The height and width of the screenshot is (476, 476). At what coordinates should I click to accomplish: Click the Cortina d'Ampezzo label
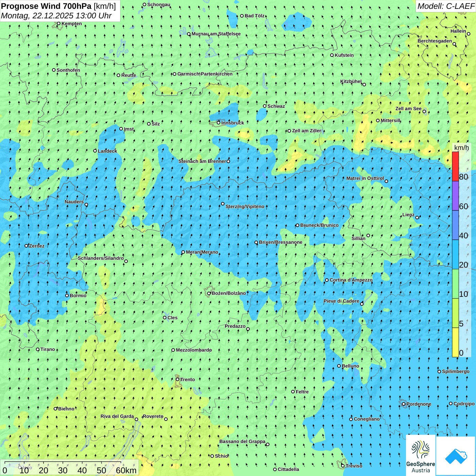[351, 280]
